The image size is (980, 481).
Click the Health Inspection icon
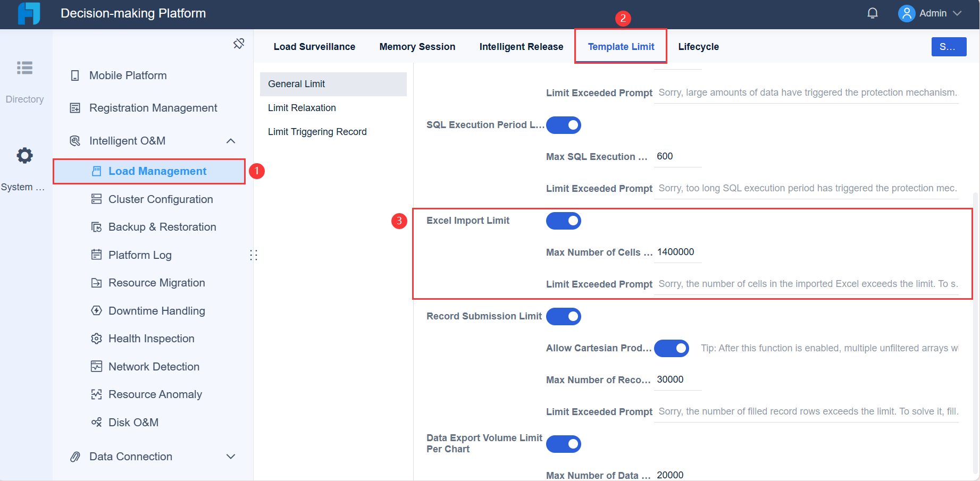(x=96, y=339)
